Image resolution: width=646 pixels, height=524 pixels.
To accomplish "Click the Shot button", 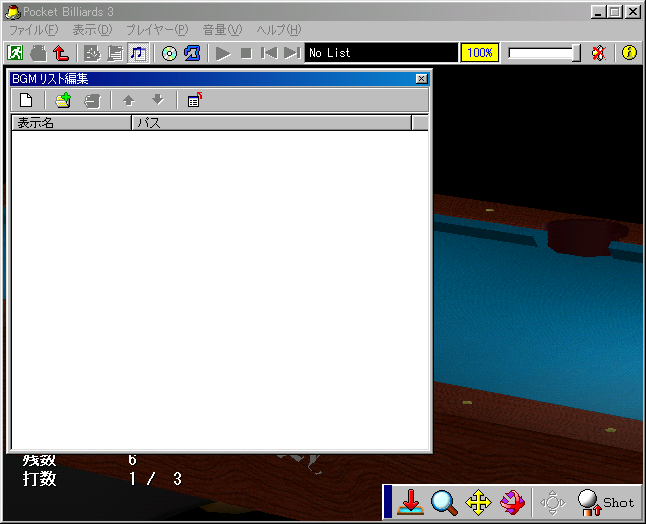I will coord(606,502).
